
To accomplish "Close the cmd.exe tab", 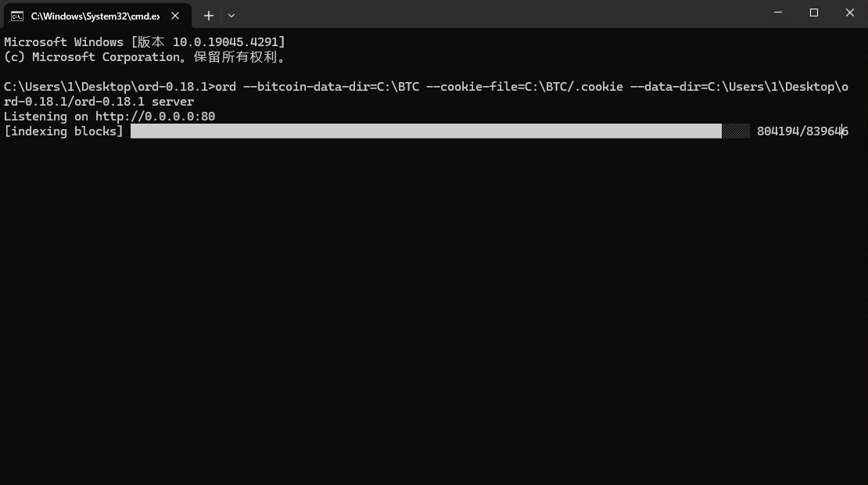I will tap(176, 16).
